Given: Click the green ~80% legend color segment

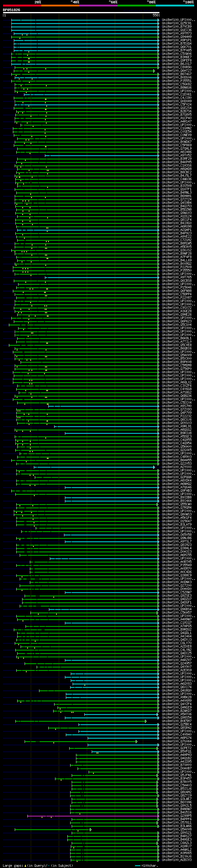Looking at the screenshot, I should (137, 6).
